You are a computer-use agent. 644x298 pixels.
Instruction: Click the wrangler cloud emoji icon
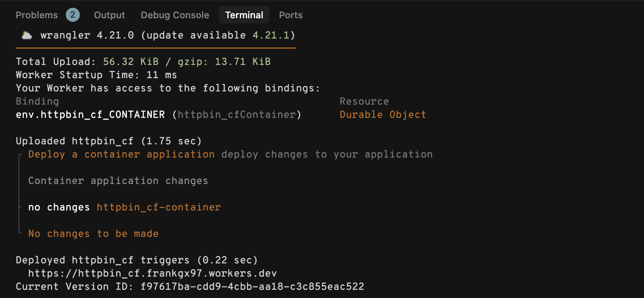point(26,35)
